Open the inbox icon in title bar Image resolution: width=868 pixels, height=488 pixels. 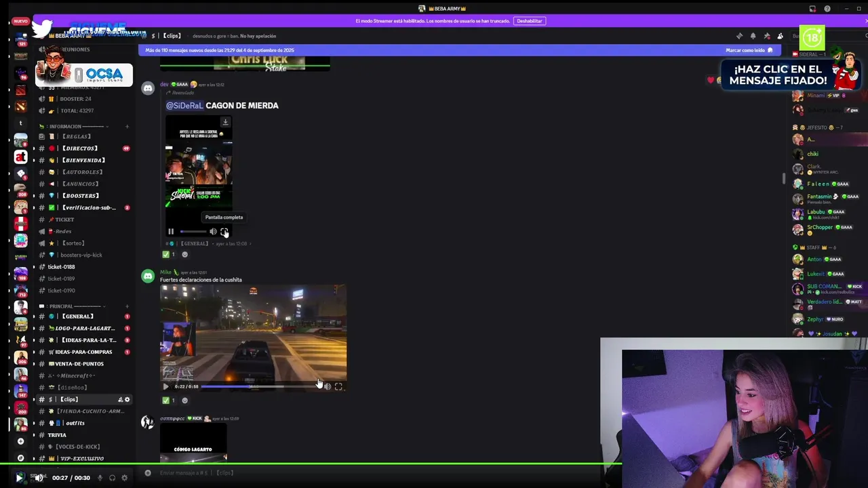click(x=812, y=9)
